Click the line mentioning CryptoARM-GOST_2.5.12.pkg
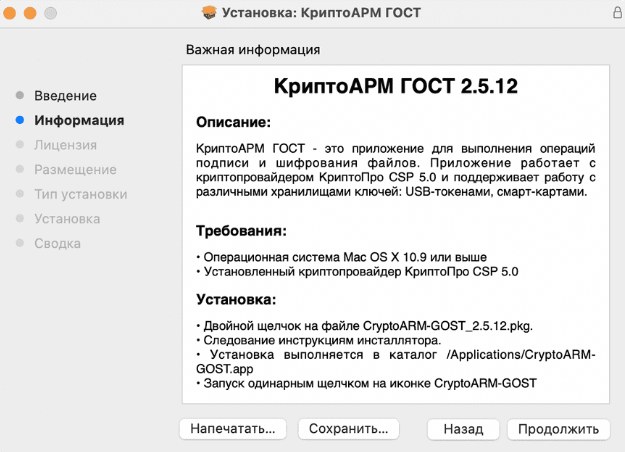 (364, 326)
